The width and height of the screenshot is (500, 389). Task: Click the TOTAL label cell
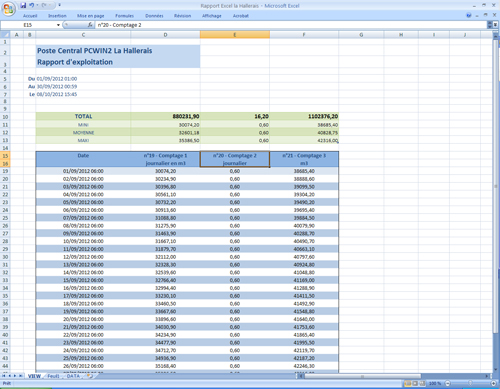point(83,116)
